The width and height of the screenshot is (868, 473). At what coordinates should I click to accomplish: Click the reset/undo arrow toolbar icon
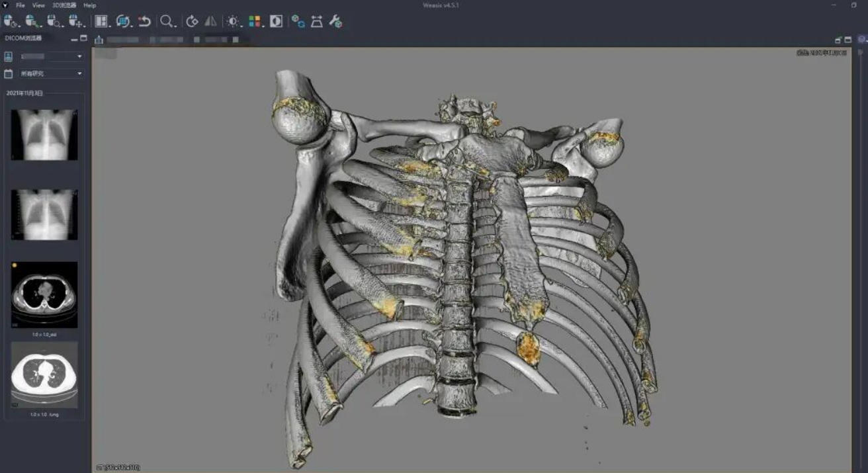[x=144, y=21]
